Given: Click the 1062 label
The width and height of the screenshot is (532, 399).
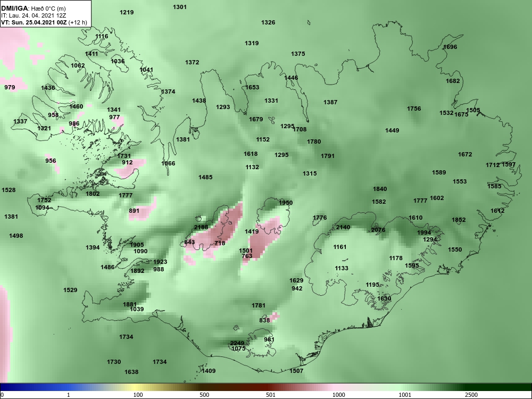Looking at the screenshot, I should tap(78, 65).
